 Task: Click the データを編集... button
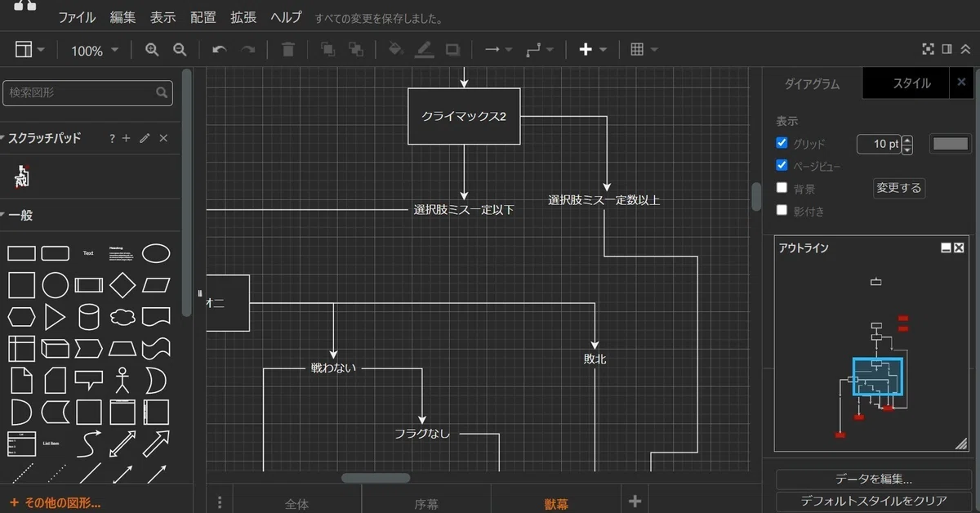click(x=873, y=480)
